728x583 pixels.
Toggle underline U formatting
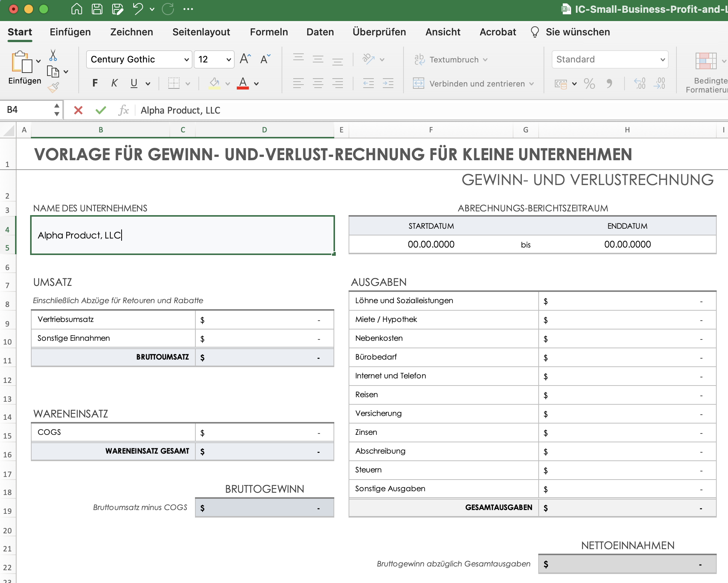134,83
